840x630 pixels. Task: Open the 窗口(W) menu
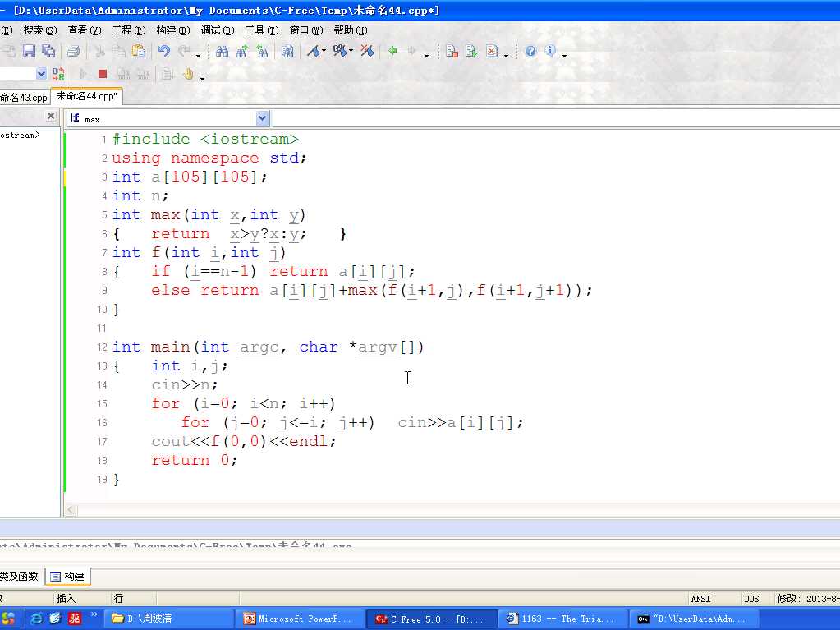(306, 30)
